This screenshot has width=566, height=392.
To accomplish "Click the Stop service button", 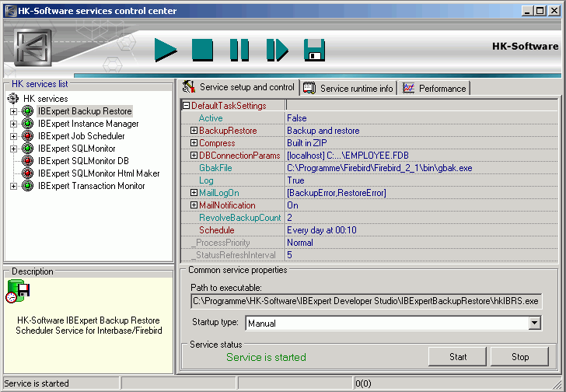I will point(520,357).
